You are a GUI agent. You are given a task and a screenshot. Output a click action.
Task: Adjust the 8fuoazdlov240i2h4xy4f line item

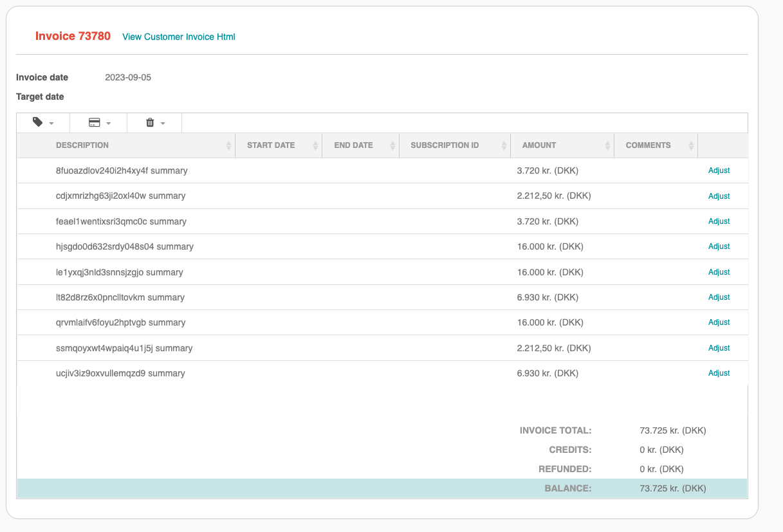pyautogui.click(x=719, y=170)
